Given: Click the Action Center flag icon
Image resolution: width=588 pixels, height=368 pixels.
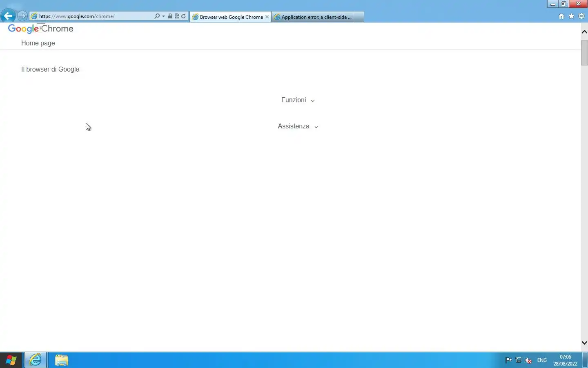Looking at the screenshot, I should click(509, 360).
